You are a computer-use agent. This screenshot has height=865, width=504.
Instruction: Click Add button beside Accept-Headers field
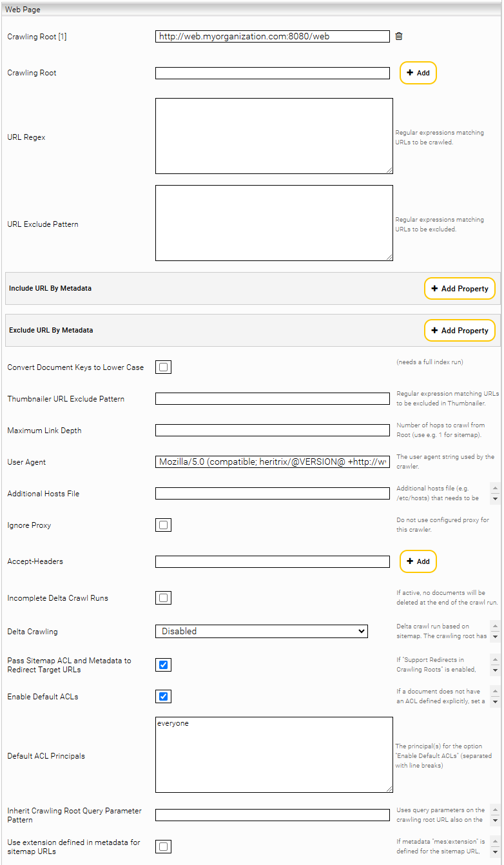[418, 561]
